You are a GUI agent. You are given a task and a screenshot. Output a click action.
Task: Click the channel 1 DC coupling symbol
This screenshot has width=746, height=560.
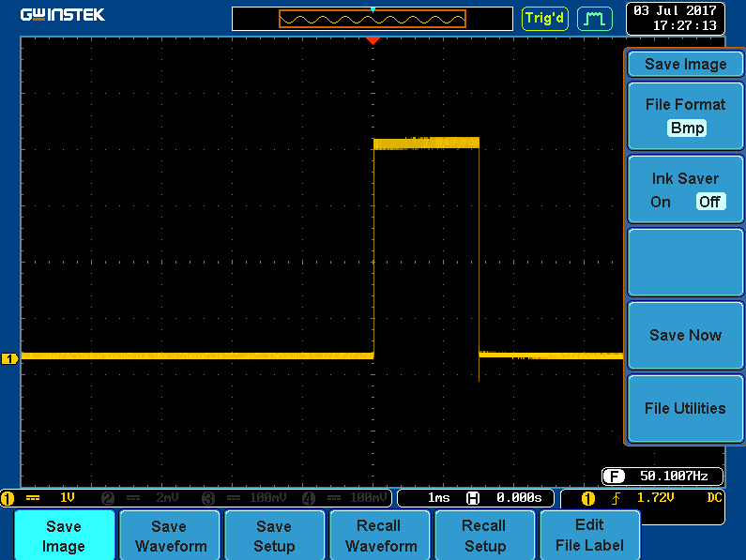(33, 498)
